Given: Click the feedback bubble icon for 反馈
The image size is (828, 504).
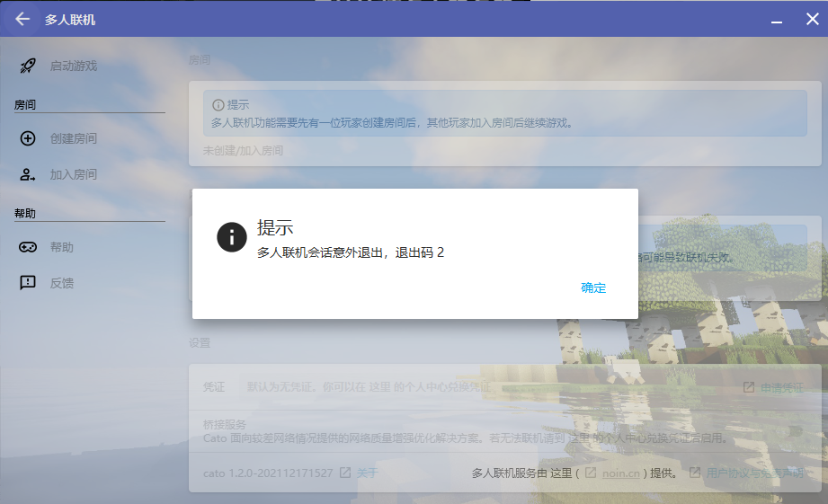Looking at the screenshot, I should (x=28, y=283).
